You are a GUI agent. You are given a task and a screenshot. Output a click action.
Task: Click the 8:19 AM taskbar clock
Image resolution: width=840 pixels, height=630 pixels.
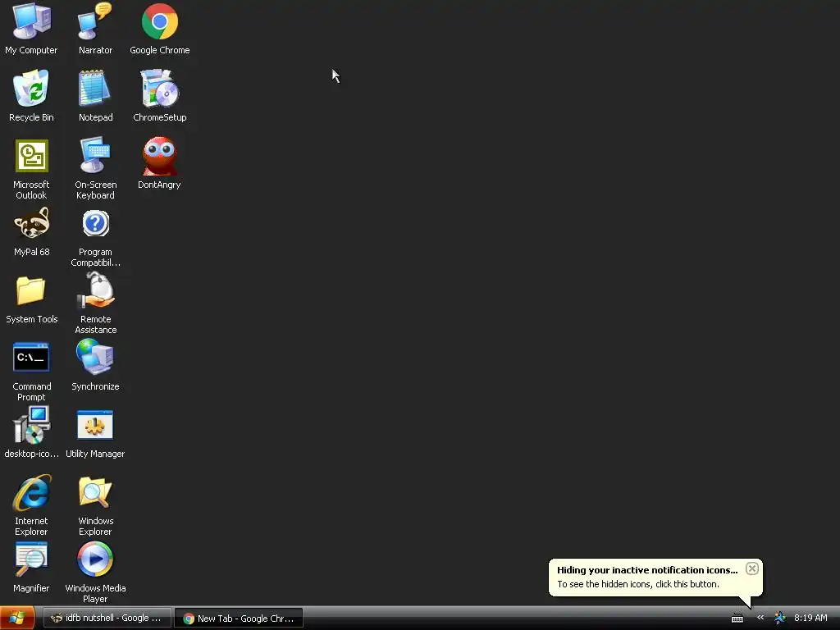(x=810, y=618)
